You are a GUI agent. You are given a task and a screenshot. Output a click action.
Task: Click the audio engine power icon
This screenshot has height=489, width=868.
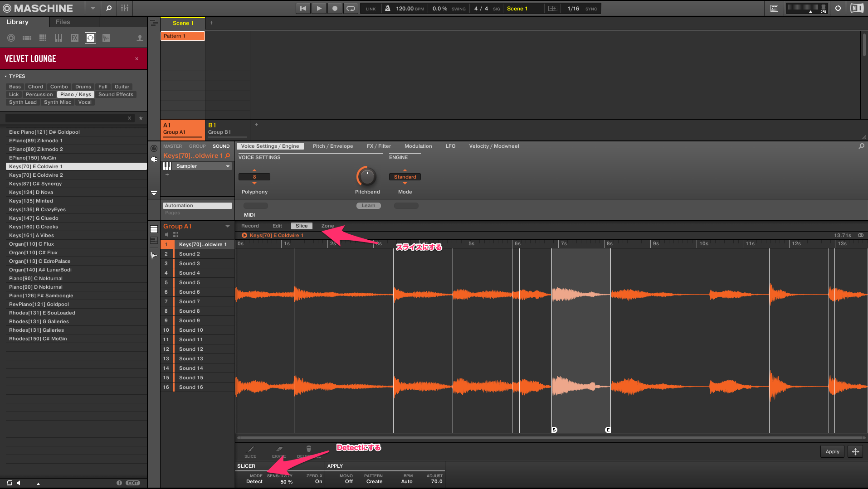point(838,8)
